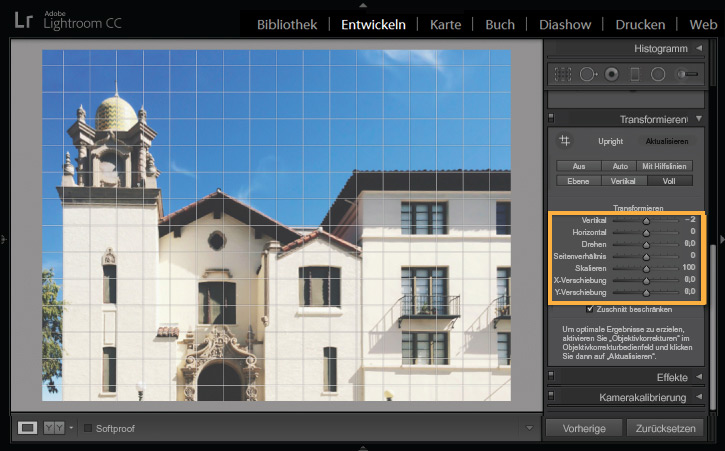Uncheck Zuschnitt beschränken checkbox
The width and height of the screenshot is (725, 451).
click(x=590, y=309)
